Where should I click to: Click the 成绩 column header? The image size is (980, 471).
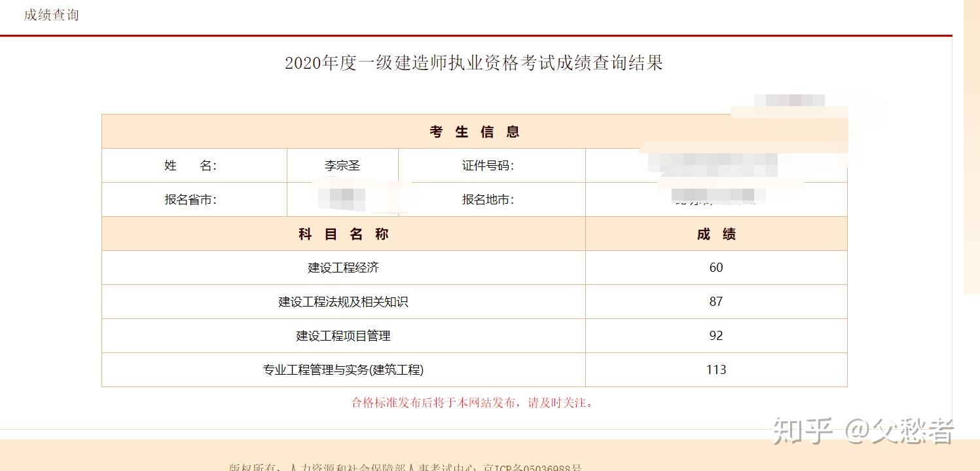click(716, 233)
